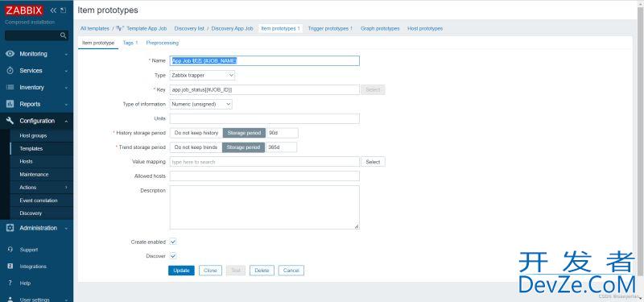Image resolution: width=644 pixels, height=302 pixels.
Task: Click the search magnifier icon
Action: pos(64,35)
